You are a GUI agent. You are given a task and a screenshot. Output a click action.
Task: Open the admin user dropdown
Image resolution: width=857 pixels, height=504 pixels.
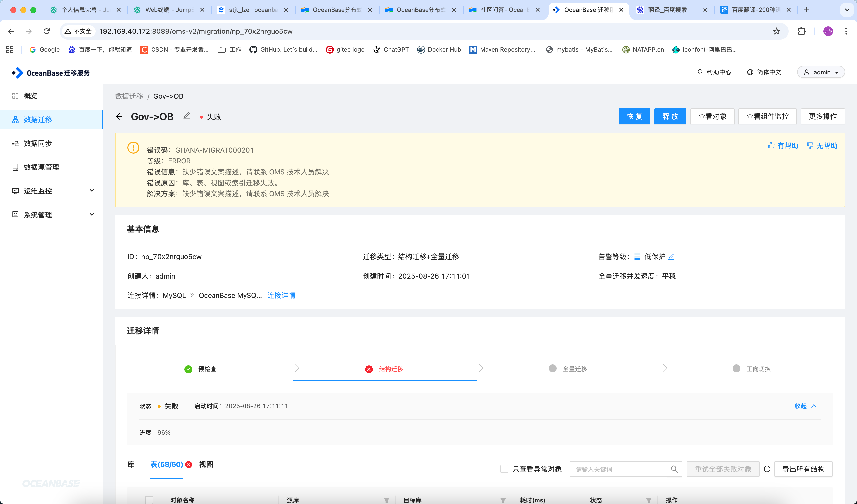(x=821, y=72)
